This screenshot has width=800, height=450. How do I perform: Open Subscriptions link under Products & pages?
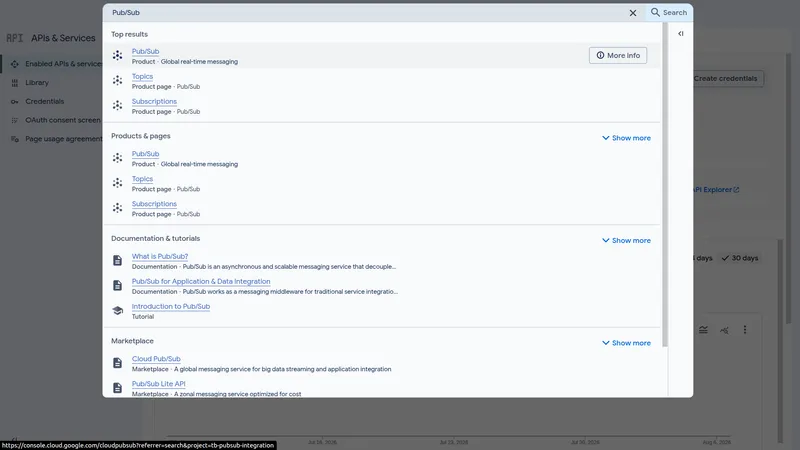[x=154, y=204]
